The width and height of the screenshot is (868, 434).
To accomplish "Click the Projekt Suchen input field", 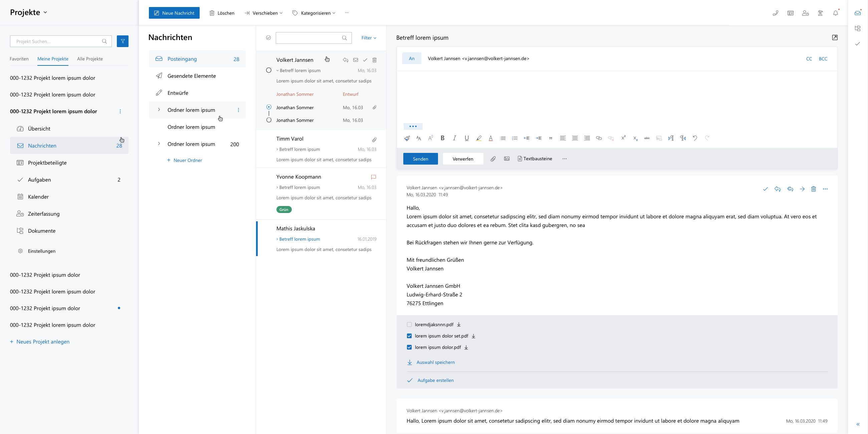I will 61,41.
